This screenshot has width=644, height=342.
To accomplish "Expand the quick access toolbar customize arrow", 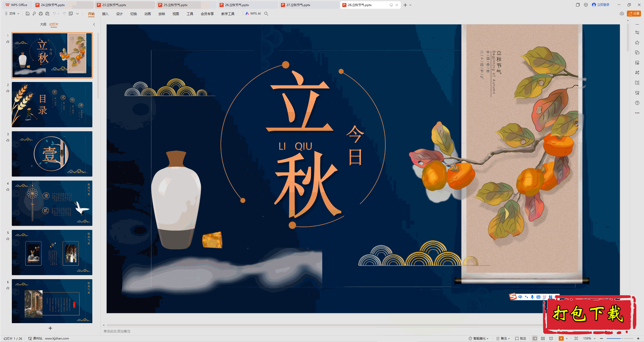I will point(77,14).
